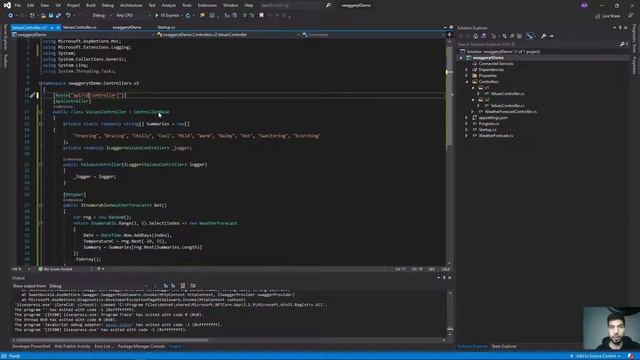Click the Clear All icon in Output toolbar
Screen dimensions: 640x360
tap(182, 286)
